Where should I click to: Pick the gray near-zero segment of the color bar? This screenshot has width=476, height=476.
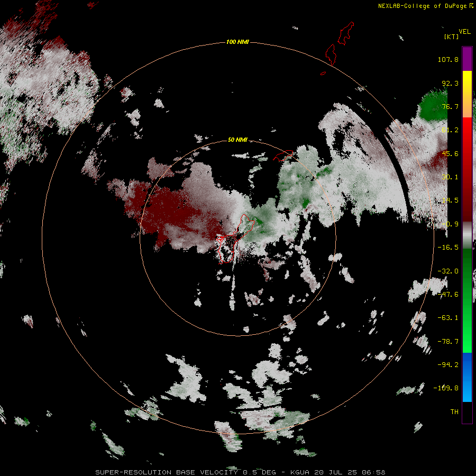coord(467,235)
